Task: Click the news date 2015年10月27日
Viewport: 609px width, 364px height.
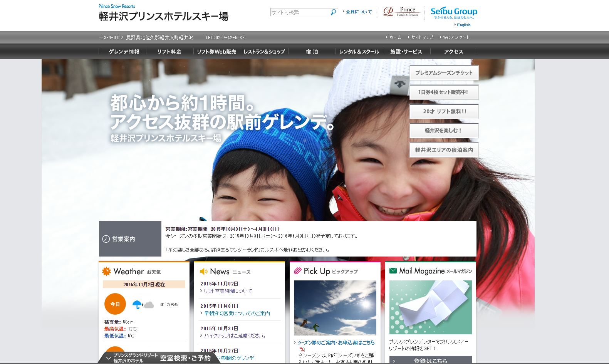Action: (219, 351)
